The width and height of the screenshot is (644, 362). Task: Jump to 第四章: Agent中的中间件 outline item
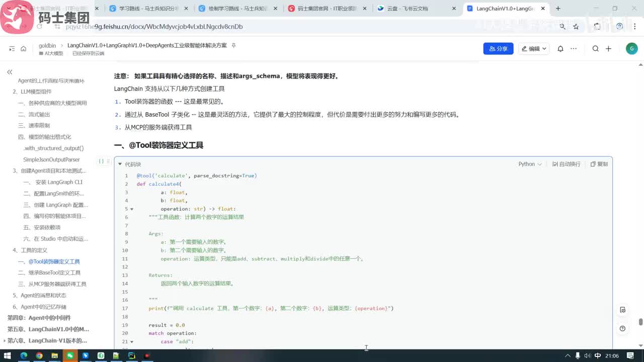coord(39,318)
